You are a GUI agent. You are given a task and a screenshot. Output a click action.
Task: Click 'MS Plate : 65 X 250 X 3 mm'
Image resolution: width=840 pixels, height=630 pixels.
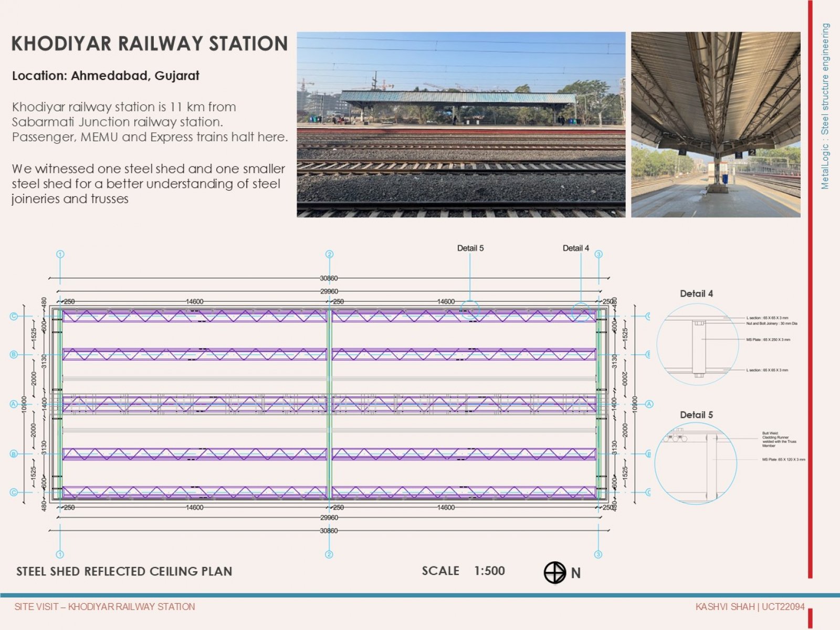[x=768, y=340]
